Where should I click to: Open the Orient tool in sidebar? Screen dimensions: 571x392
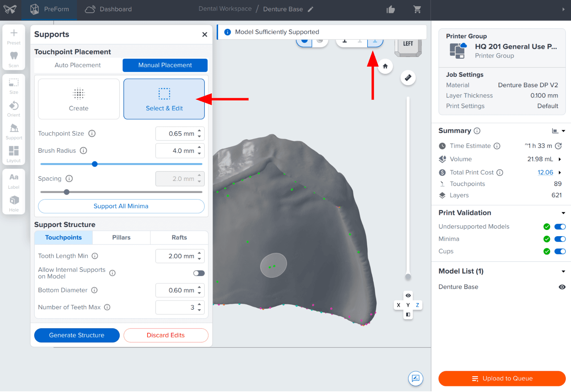[x=14, y=108]
